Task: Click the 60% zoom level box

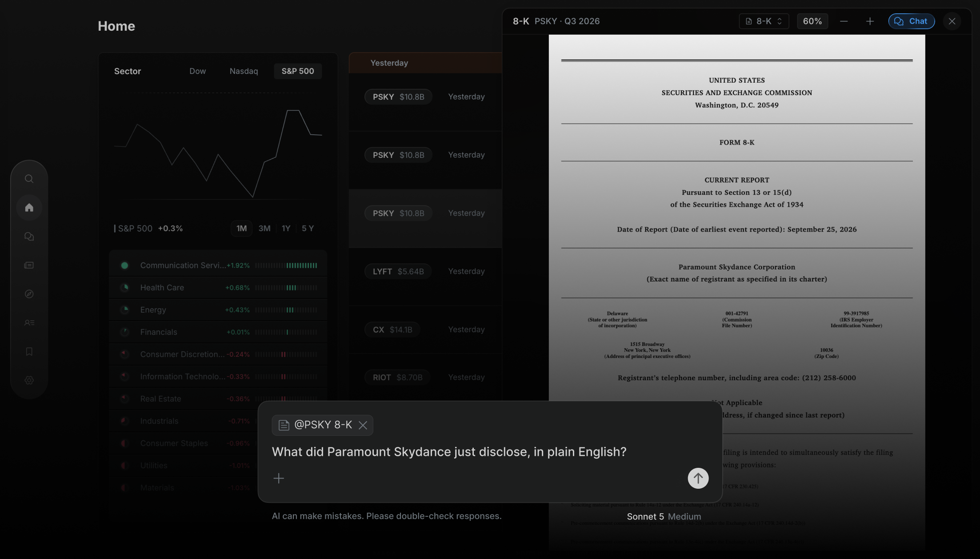Action: 812,21
